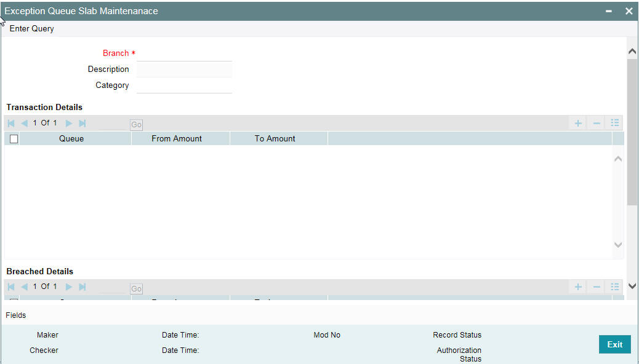
Task: Go to previous page in Breached Details
Action: [x=25, y=287]
